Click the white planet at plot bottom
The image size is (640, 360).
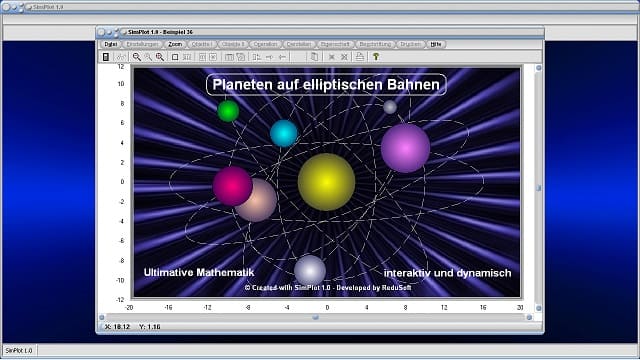pos(310,270)
